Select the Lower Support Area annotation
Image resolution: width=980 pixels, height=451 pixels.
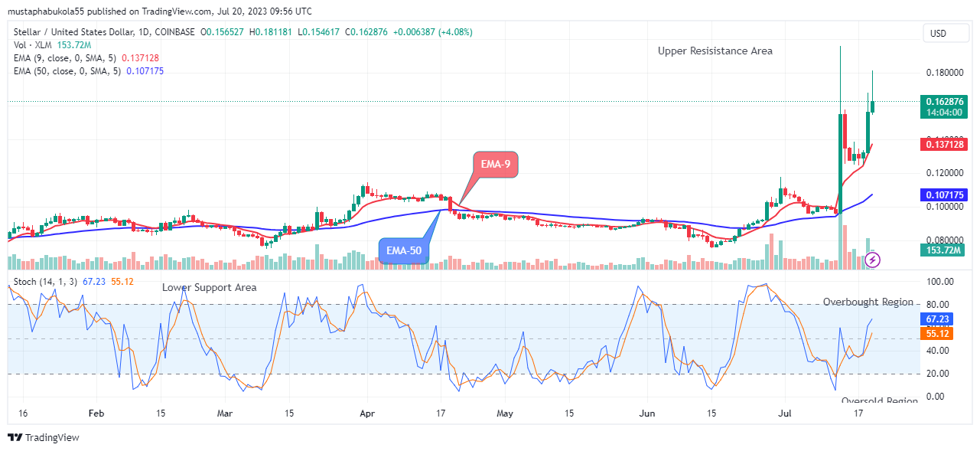210,287
